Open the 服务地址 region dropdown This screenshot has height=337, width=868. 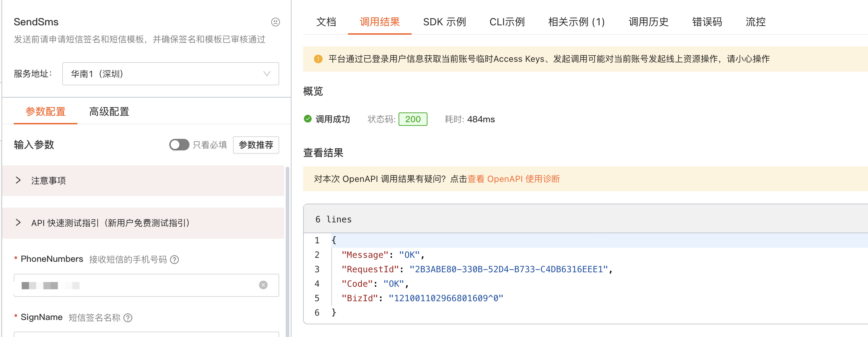pyautogui.click(x=171, y=74)
